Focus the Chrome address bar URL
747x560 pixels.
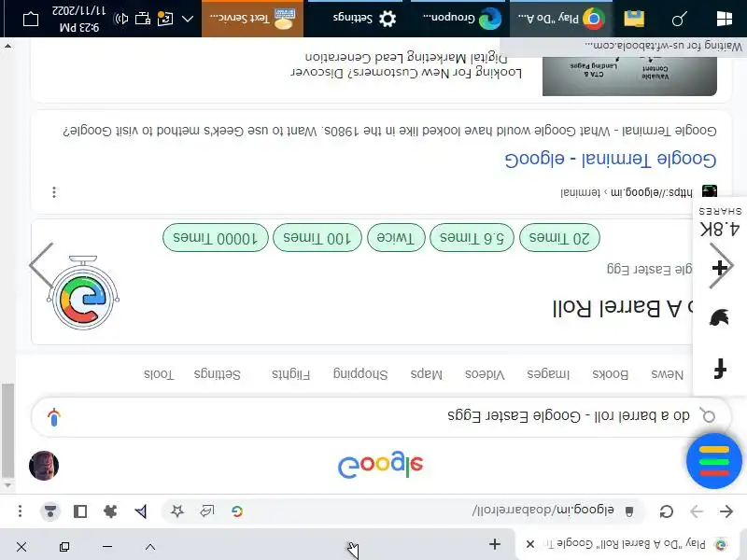[x=543, y=511]
